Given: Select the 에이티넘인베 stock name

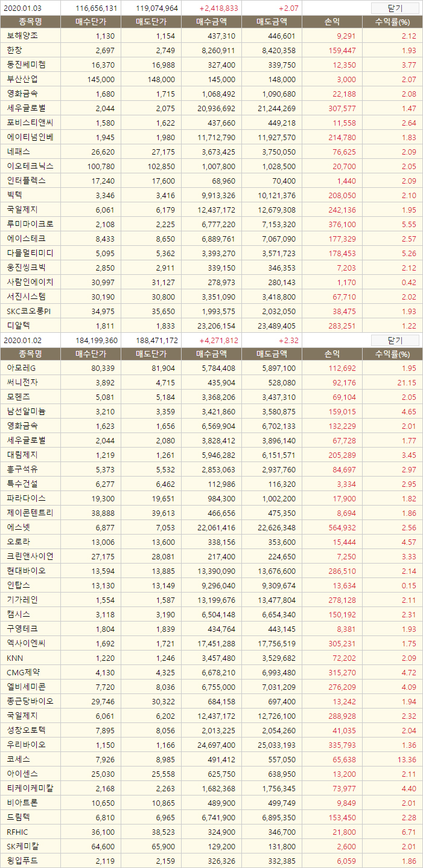Looking at the screenshot, I should (x=30, y=137).
